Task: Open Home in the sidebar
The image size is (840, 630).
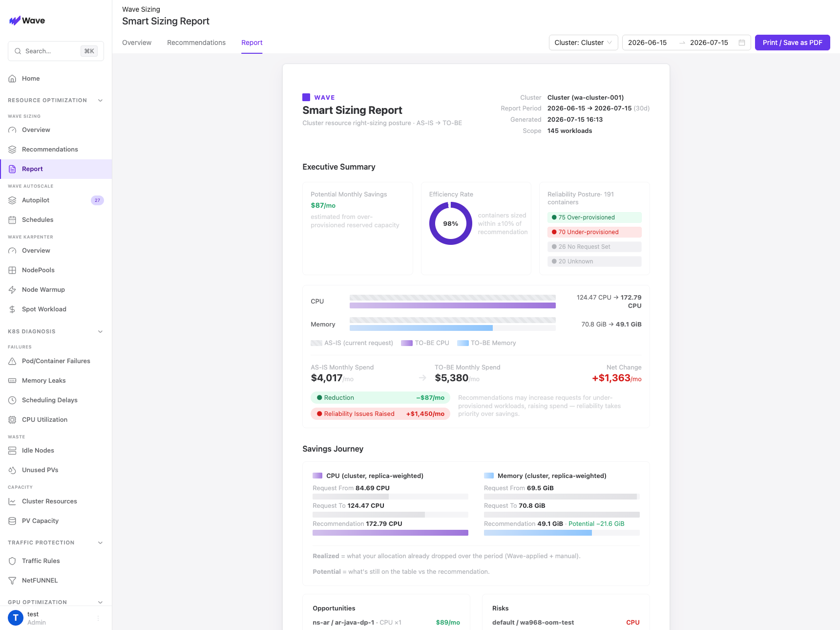Action: (56, 78)
